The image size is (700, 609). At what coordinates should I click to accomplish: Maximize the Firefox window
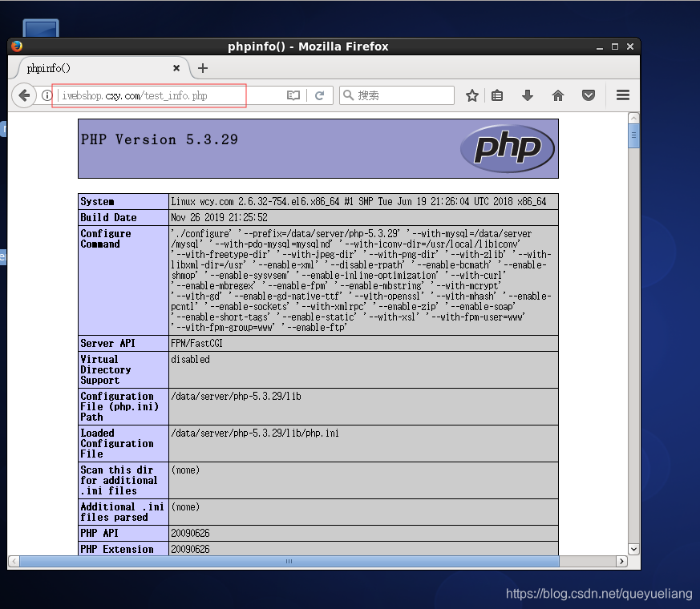tap(615, 46)
